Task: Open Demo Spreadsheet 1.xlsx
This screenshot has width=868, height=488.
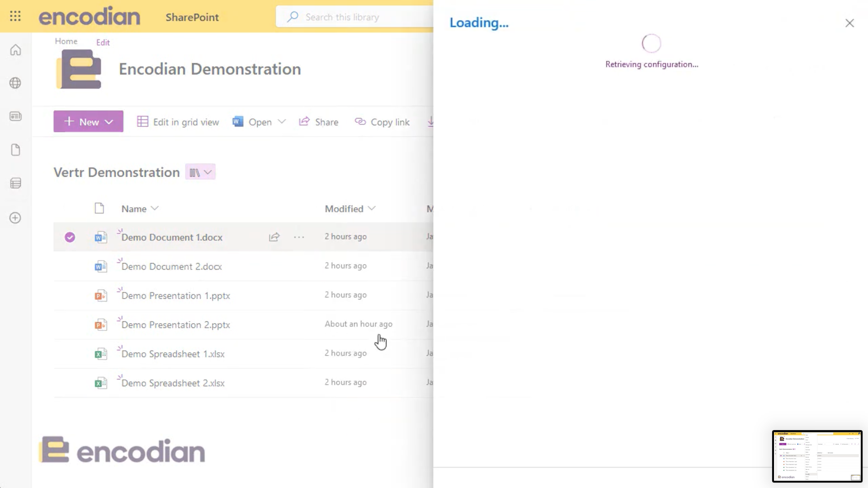Action: click(x=173, y=354)
